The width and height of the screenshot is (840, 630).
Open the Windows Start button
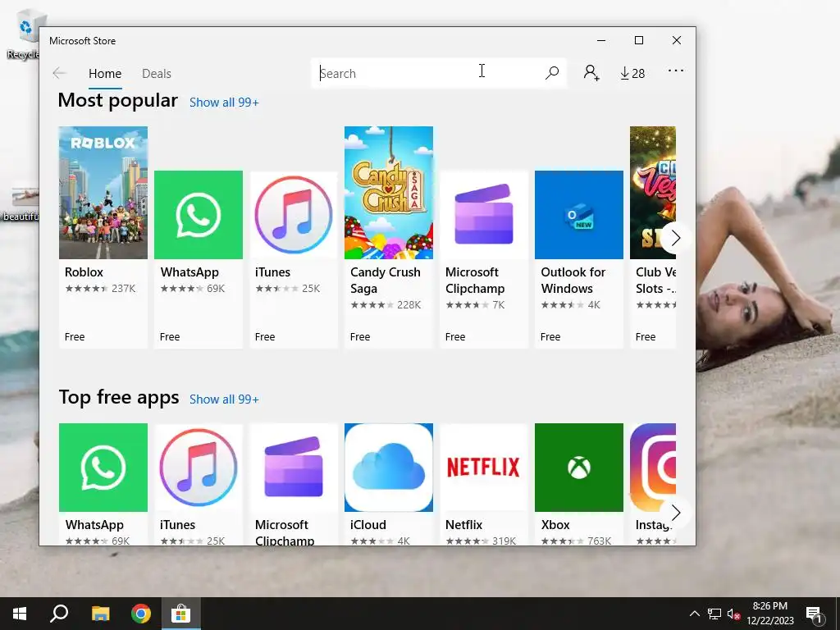[x=20, y=614]
